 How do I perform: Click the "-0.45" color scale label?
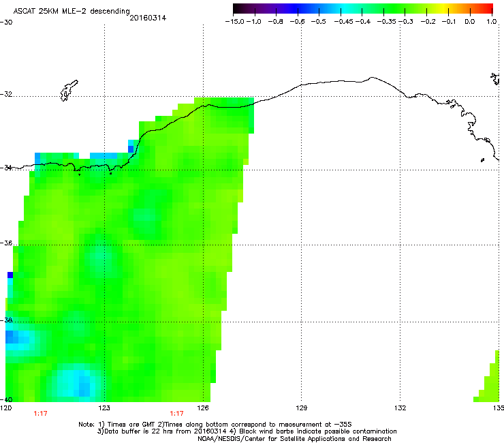[344, 22]
